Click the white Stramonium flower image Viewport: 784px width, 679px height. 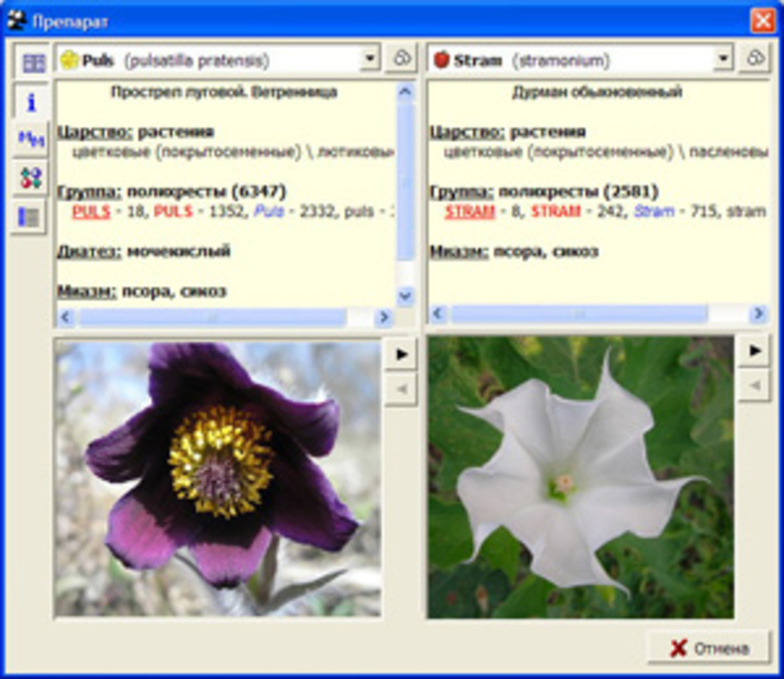(x=580, y=478)
